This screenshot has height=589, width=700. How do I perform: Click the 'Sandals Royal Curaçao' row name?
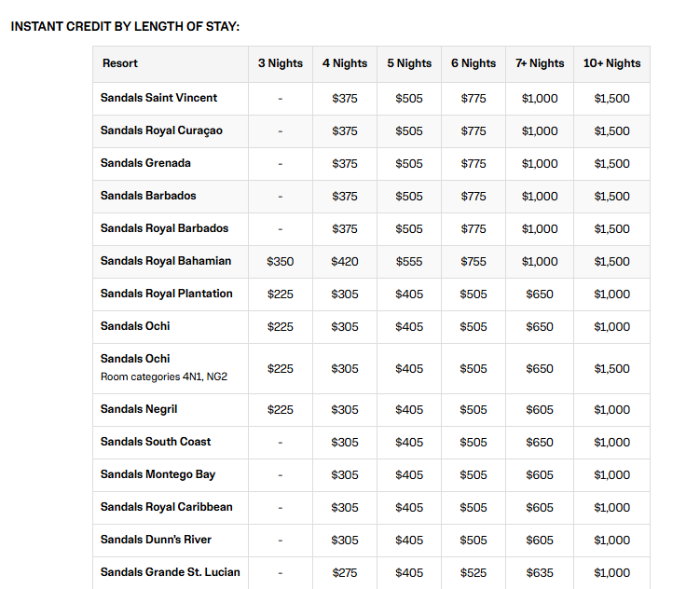[161, 130]
